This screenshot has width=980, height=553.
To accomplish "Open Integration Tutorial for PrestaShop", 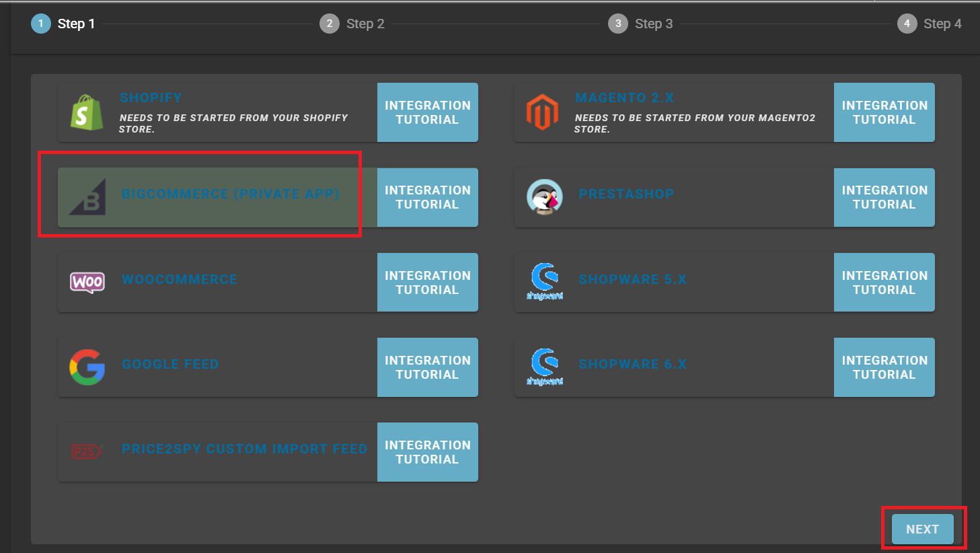I will pyautogui.click(x=884, y=197).
